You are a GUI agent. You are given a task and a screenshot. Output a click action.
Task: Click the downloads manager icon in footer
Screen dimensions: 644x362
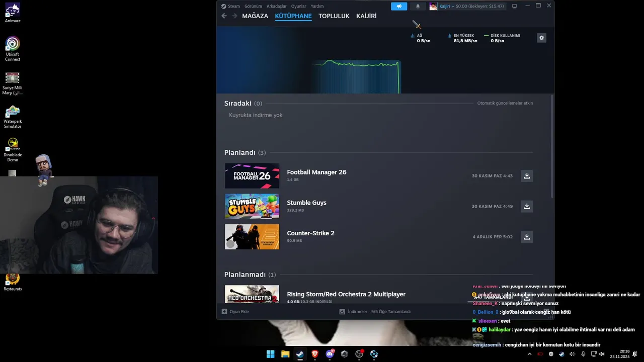[x=342, y=312]
